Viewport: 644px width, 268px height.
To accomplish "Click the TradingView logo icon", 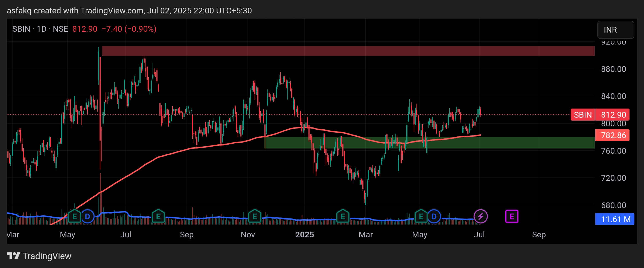I will click(13, 256).
